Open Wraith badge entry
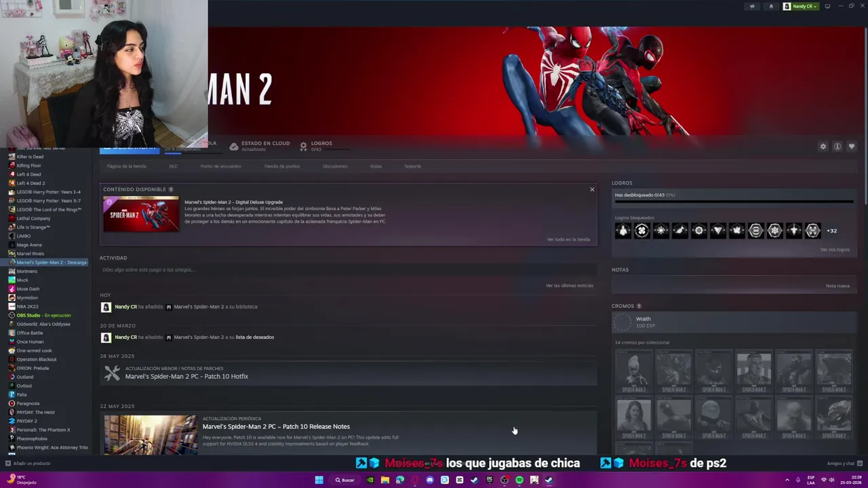Screen dimensions: 868x488 732,322
